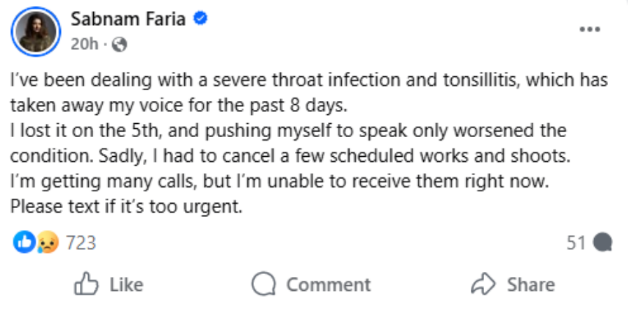644x310 pixels.
Task: Open the three-dot post options menu
Action: (x=590, y=30)
